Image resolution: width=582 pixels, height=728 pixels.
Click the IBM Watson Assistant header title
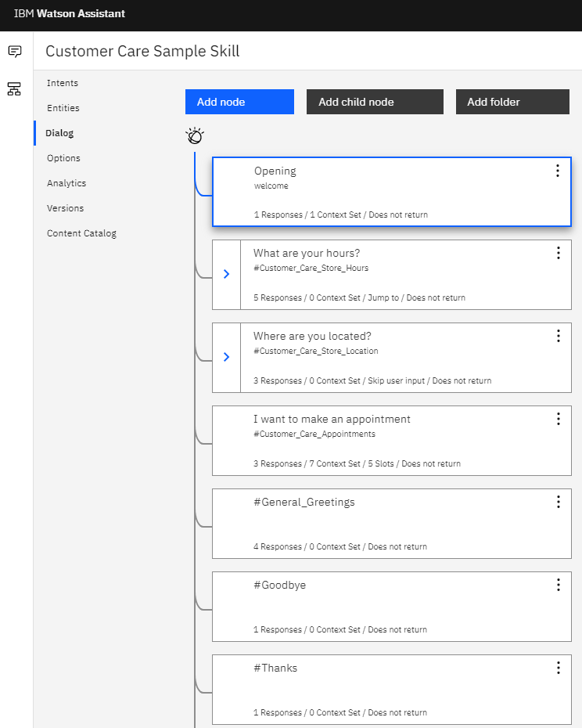click(70, 14)
